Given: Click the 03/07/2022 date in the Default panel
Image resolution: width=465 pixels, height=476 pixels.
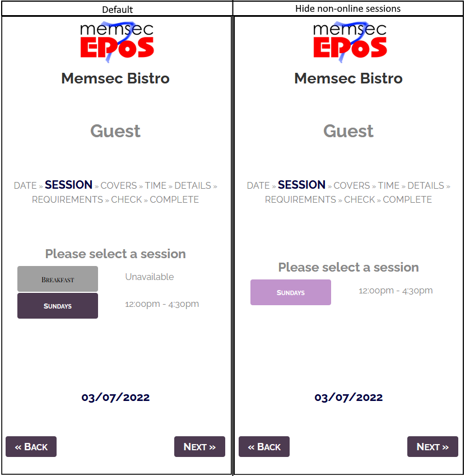Looking at the screenshot, I should click(115, 398).
